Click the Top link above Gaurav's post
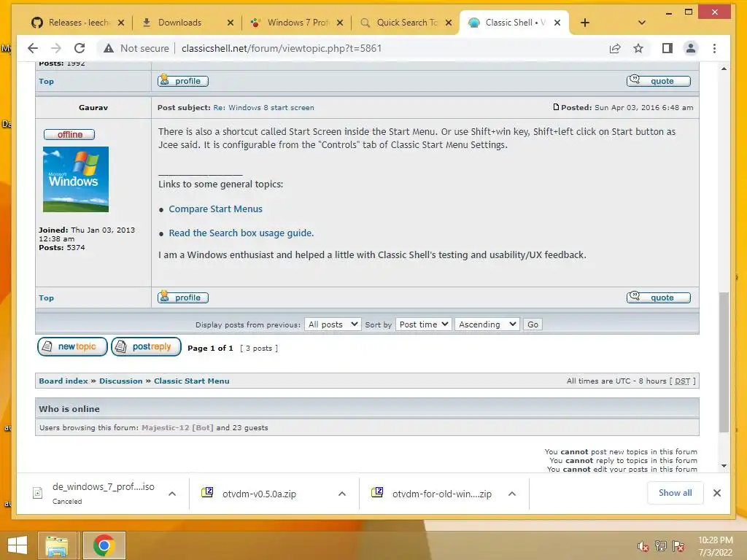747x560 pixels. pos(46,82)
